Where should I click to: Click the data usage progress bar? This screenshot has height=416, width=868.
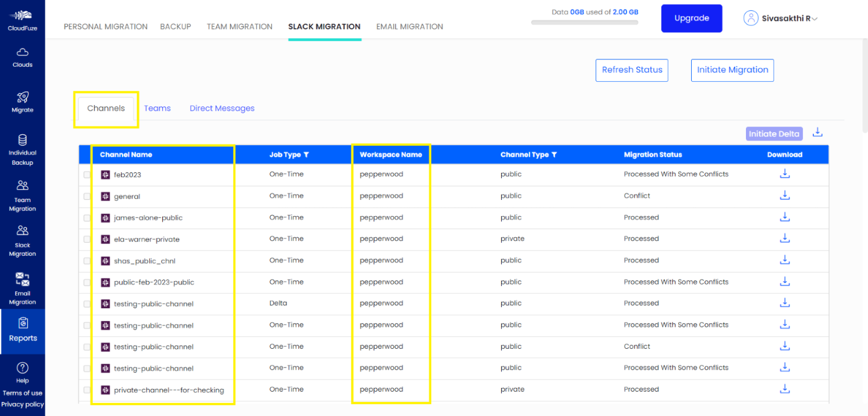tap(584, 23)
